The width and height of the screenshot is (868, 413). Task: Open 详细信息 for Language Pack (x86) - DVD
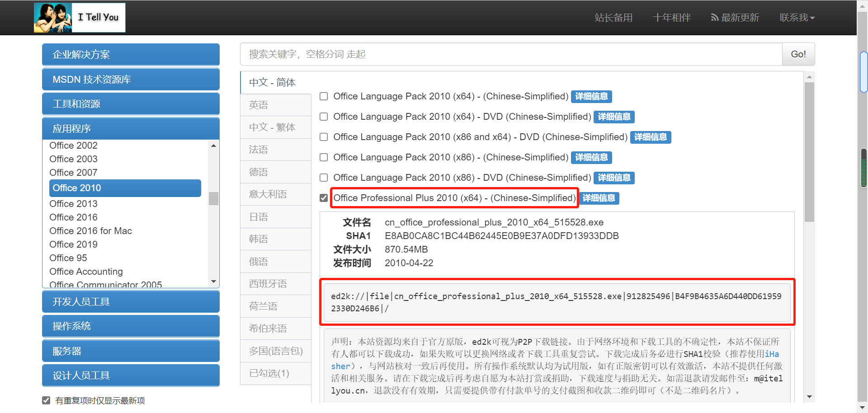click(x=614, y=178)
